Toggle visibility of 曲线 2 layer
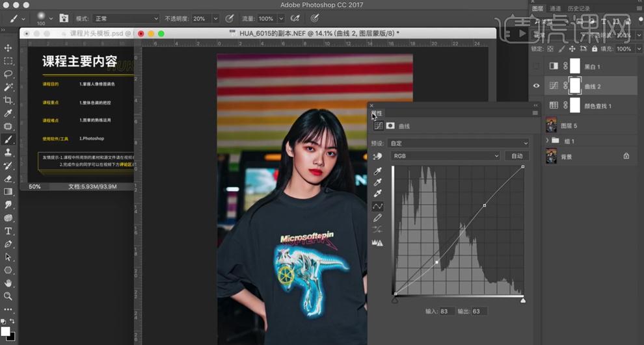Viewport: 644px width, 345px height. (x=537, y=86)
